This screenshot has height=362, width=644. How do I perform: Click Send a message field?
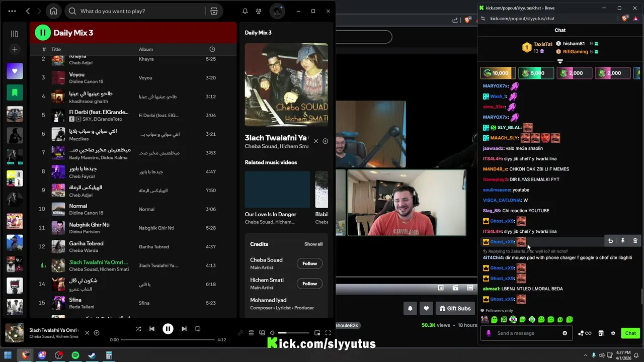point(526,333)
